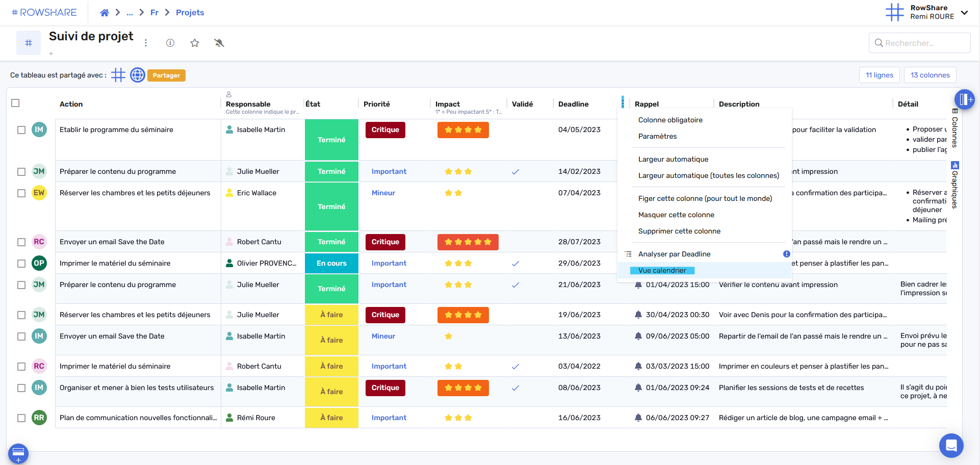The height and width of the screenshot is (465, 980).
Task: Click the Partager button
Action: click(x=166, y=75)
